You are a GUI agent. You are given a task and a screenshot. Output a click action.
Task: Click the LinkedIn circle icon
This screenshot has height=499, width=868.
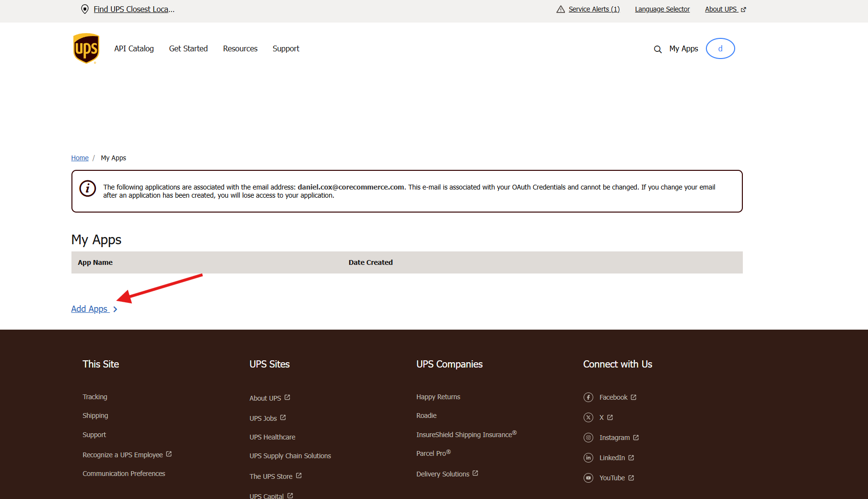click(x=588, y=458)
